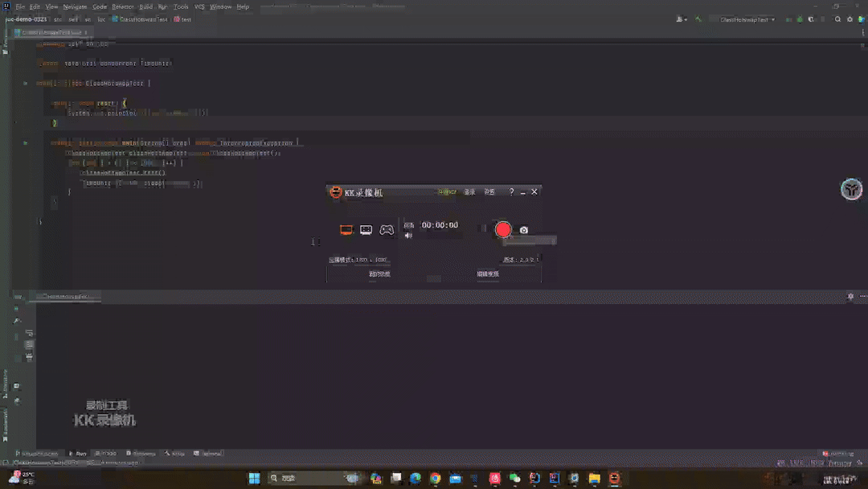Click the Run icon in top toolbar
The image size is (868, 489).
pos(788,19)
